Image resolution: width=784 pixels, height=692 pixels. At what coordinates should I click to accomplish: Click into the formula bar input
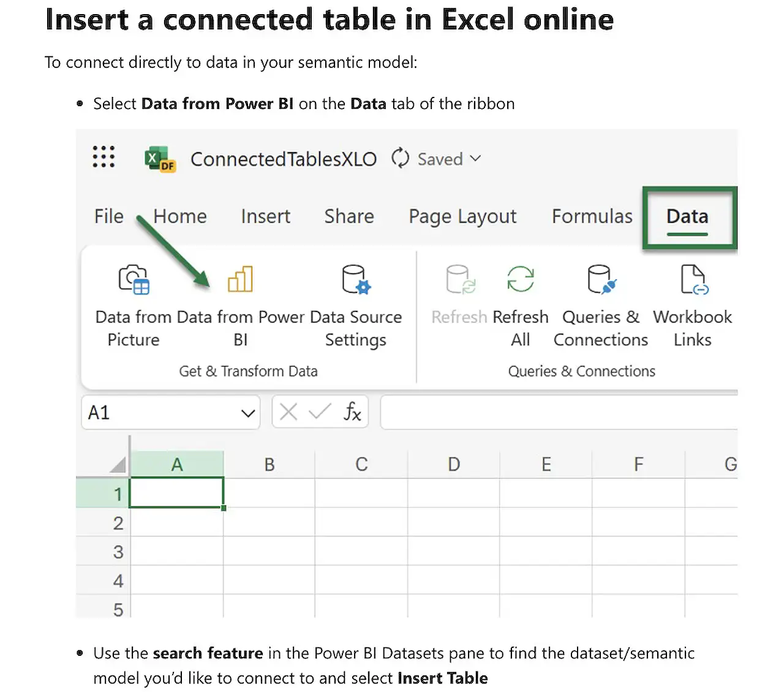pos(559,413)
